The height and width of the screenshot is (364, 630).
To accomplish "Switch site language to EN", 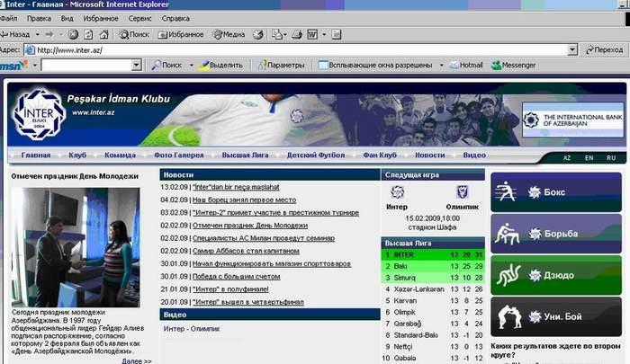I will click(x=589, y=157).
